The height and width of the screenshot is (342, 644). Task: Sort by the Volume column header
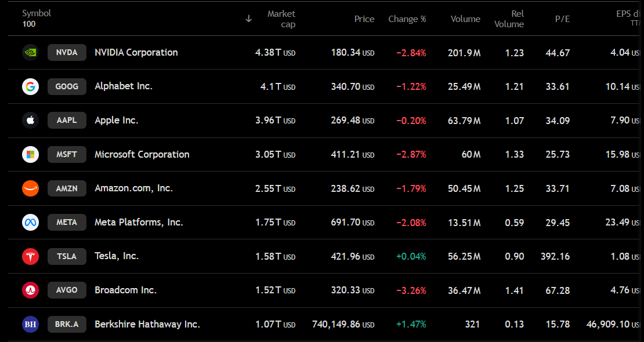(x=465, y=19)
